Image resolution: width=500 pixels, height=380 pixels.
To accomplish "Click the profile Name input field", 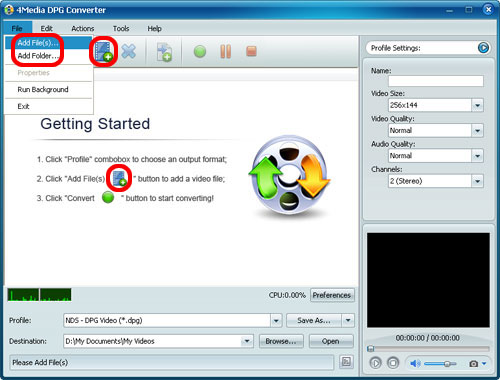I will [436, 81].
